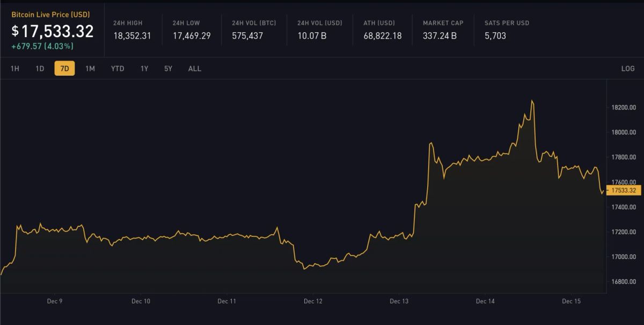Click the price change +679.57 (4.03%)
Viewport: 644px width, 325px height.
(x=41, y=47)
